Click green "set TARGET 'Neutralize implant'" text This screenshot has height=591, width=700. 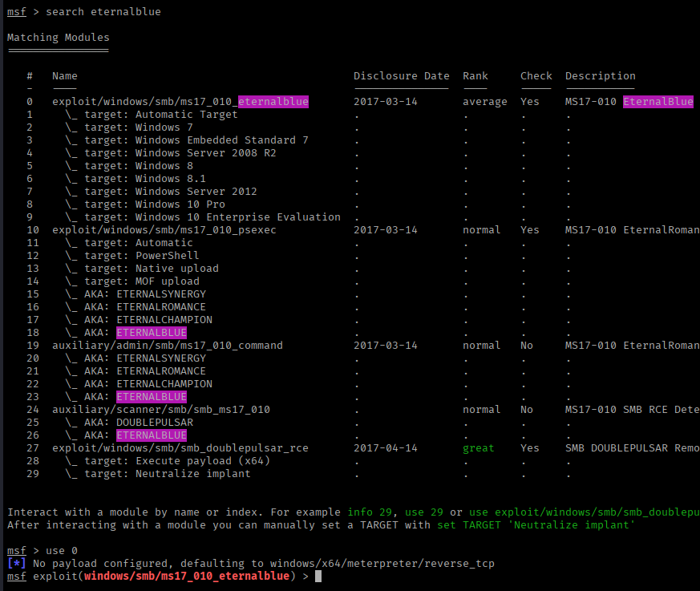(536, 525)
